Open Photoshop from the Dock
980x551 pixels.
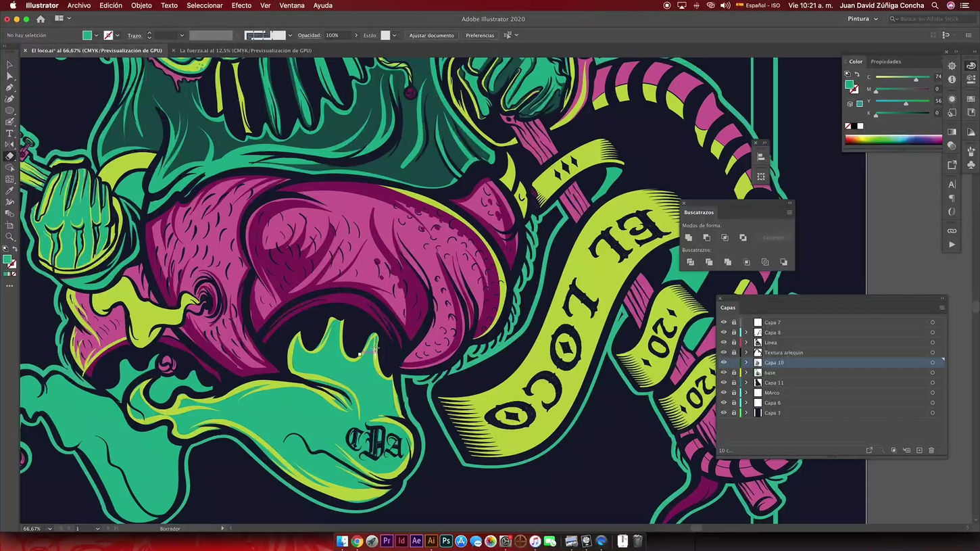pyautogui.click(x=446, y=541)
